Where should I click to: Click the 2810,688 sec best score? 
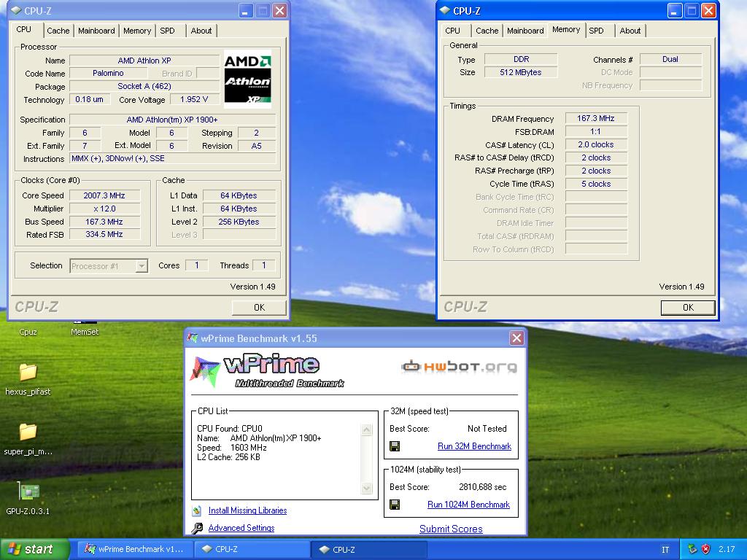click(x=482, y=487)
